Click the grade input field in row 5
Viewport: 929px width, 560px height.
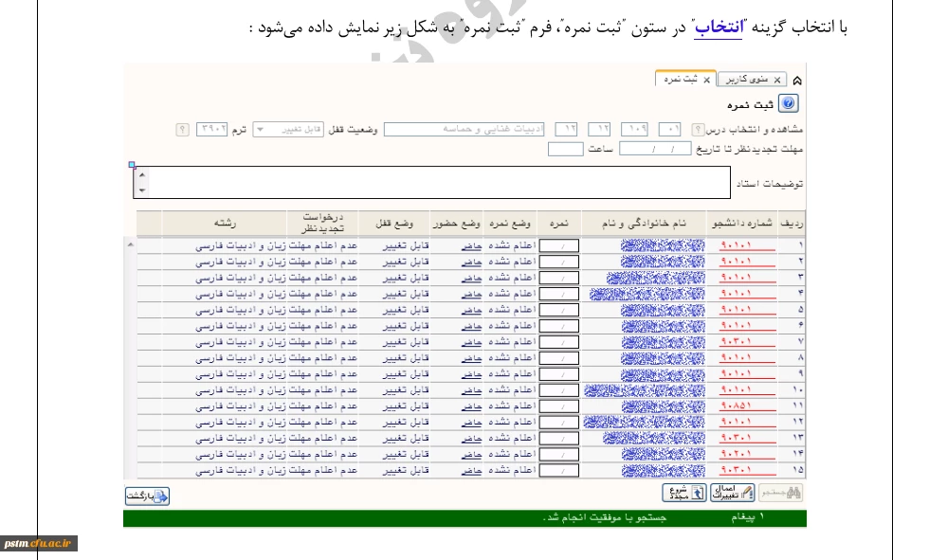558,310
